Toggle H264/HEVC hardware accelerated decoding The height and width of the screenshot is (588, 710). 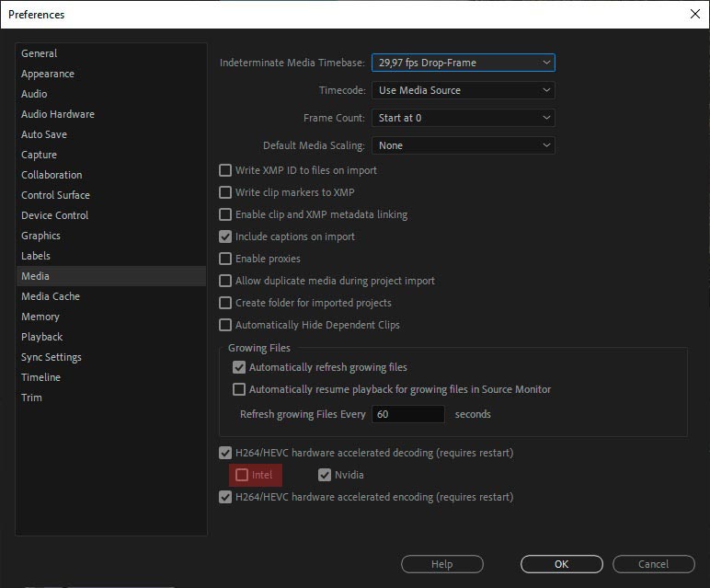tap(225, 453)
